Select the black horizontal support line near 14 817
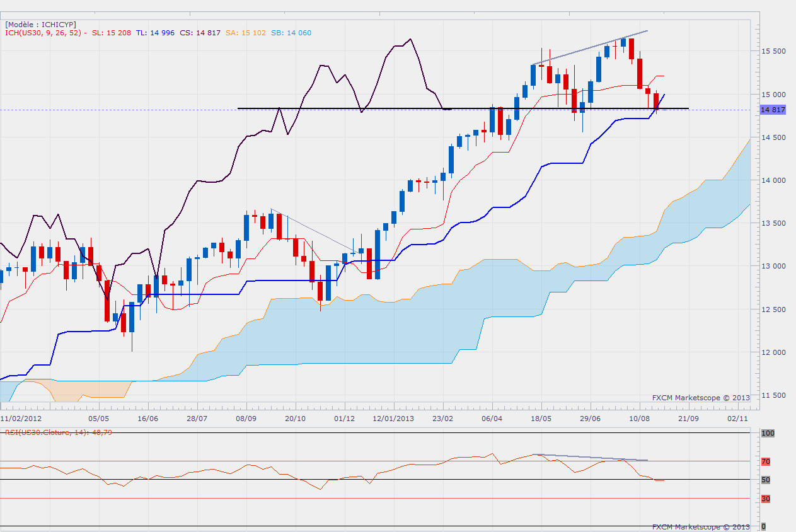The height and width of the screenshot is (532, 796). pyautogui.click(x=463, y=108)
